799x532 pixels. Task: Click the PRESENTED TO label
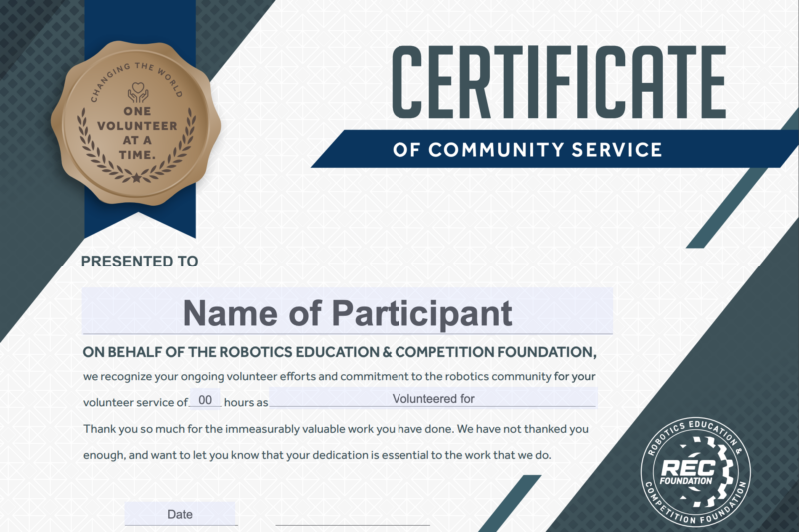(x=139, y=262)
